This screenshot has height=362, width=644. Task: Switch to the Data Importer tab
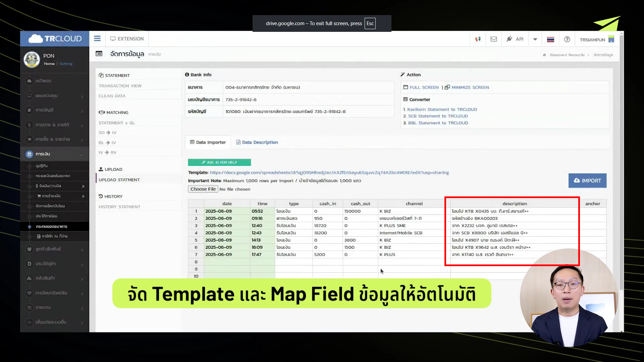(x=208, y=142)
